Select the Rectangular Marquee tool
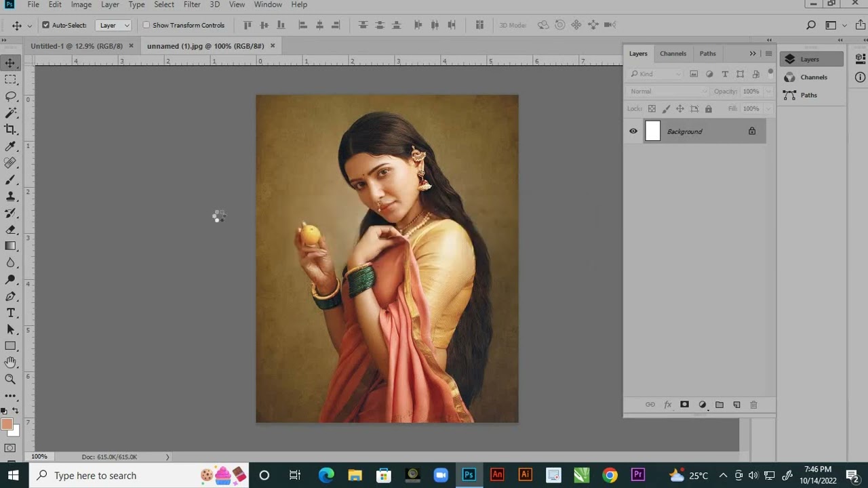868x488 pixels. [10, 80]
